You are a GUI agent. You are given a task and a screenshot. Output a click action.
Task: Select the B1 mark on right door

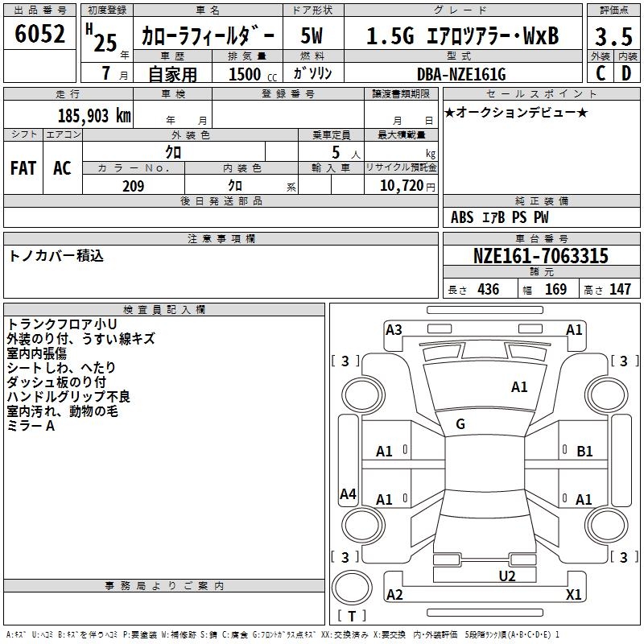pos(584,452)
